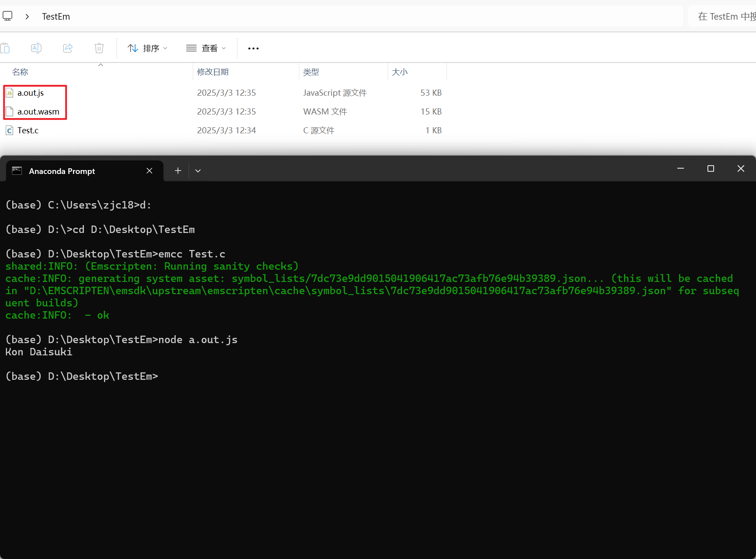Click the paste icon in Explorer toolbar
The image size is (756, 559).
[5, 48]
